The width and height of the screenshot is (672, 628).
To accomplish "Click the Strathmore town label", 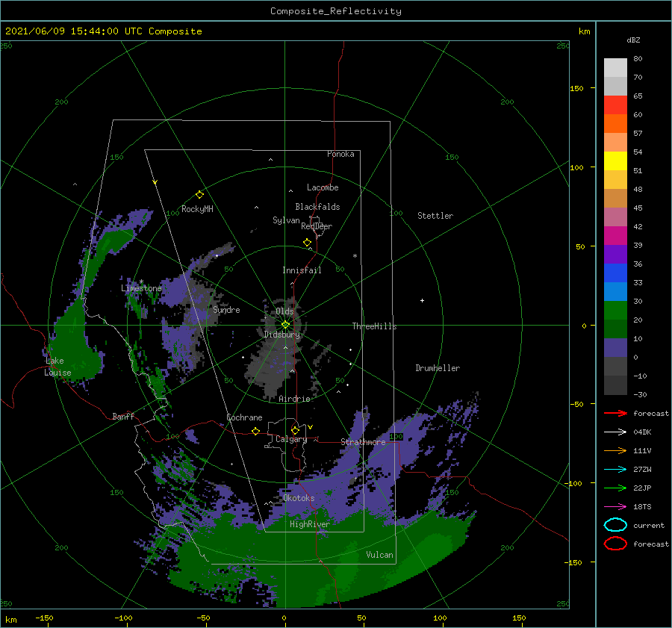I will pos(363,442).
